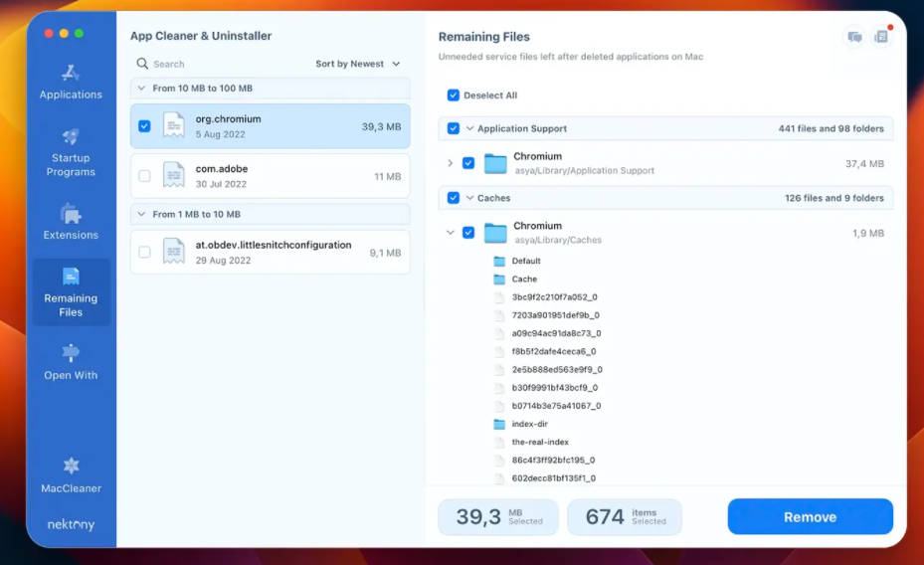
Task: Uncheck the Caches group checkbox
Action: [x=454, y=198]
